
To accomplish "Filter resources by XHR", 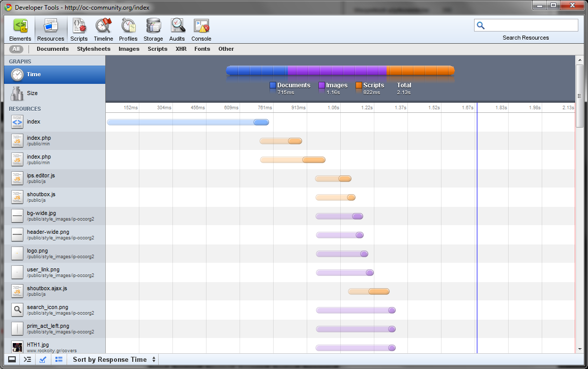I will point(181,49).
